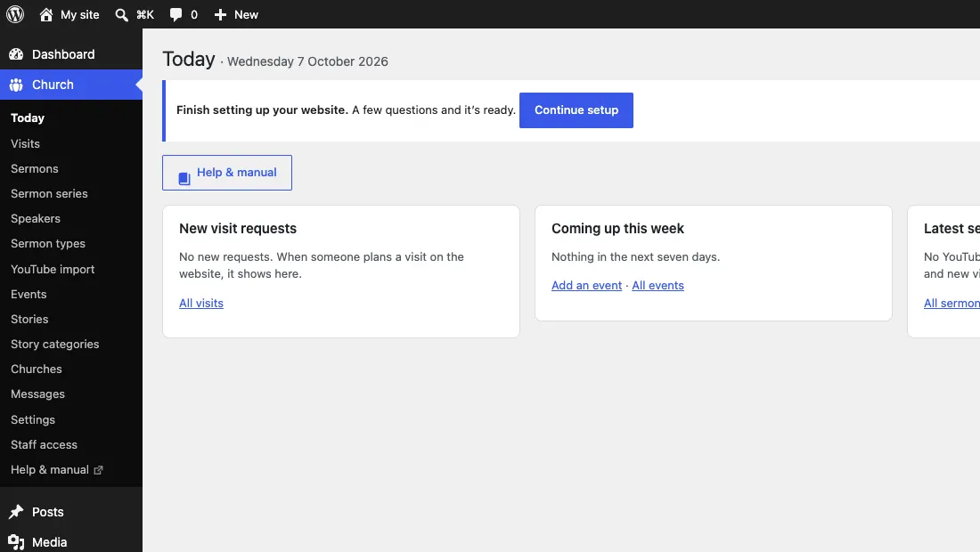Viewport: 980px width, 552px height.
Task: Click the Posts pushpin icon
Action: coord(16,512)
